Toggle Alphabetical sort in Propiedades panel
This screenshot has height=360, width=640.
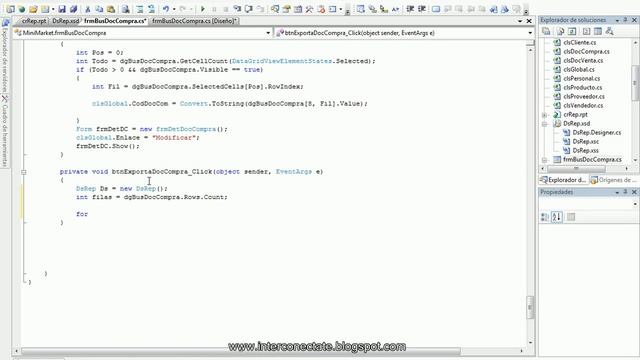pos(557,217)
